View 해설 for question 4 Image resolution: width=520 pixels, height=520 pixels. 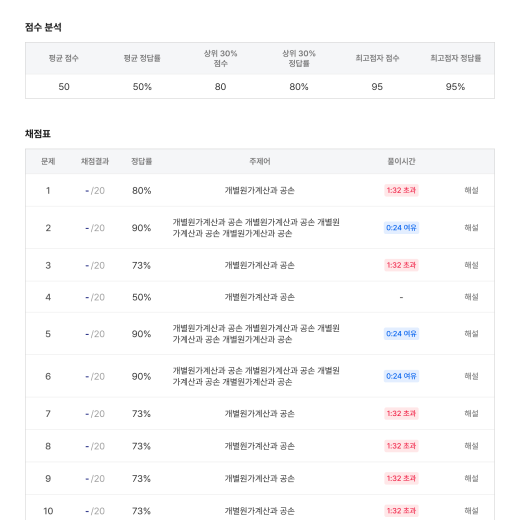click(x=471, y=297)
